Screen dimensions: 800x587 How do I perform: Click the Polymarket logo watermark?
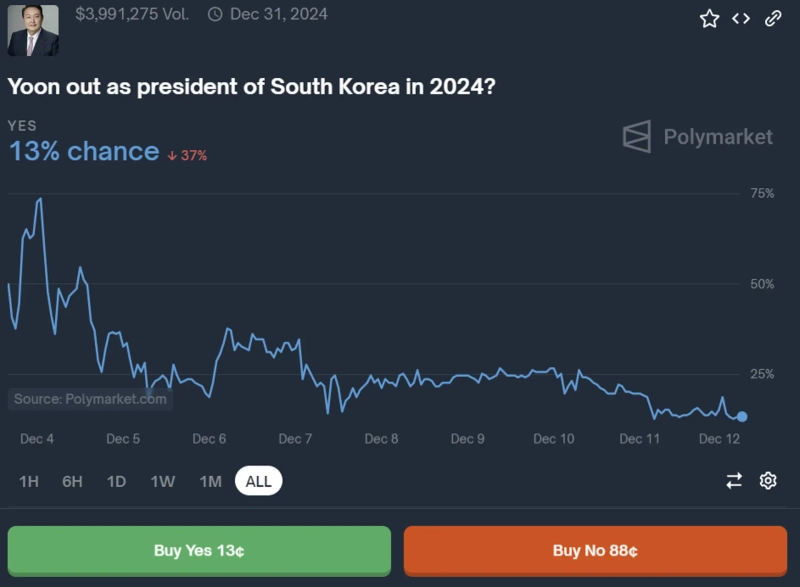[697, 137]
